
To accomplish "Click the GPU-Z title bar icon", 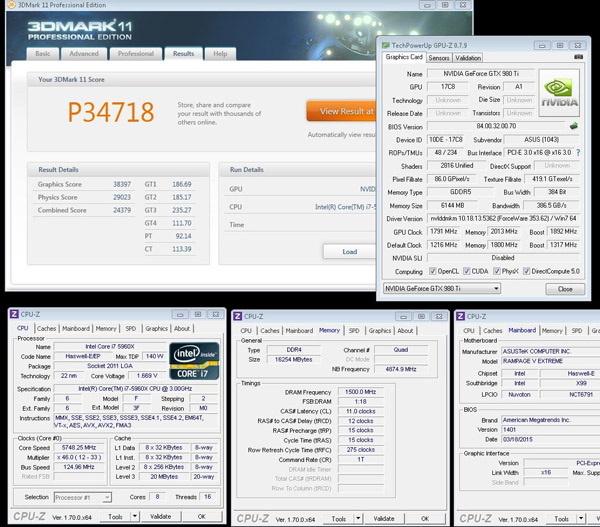I will [386, 45].
